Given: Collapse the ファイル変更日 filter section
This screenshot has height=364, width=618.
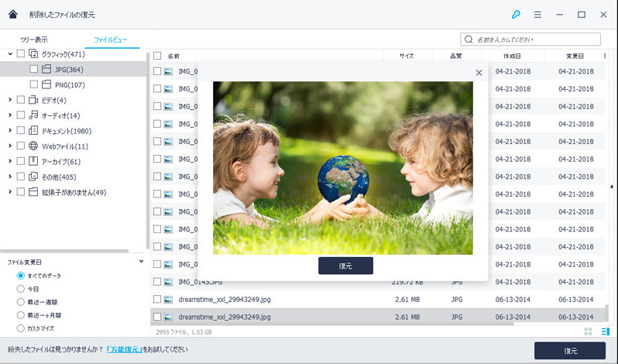Looking at the screenshot, I should click(x=141, y=262).
